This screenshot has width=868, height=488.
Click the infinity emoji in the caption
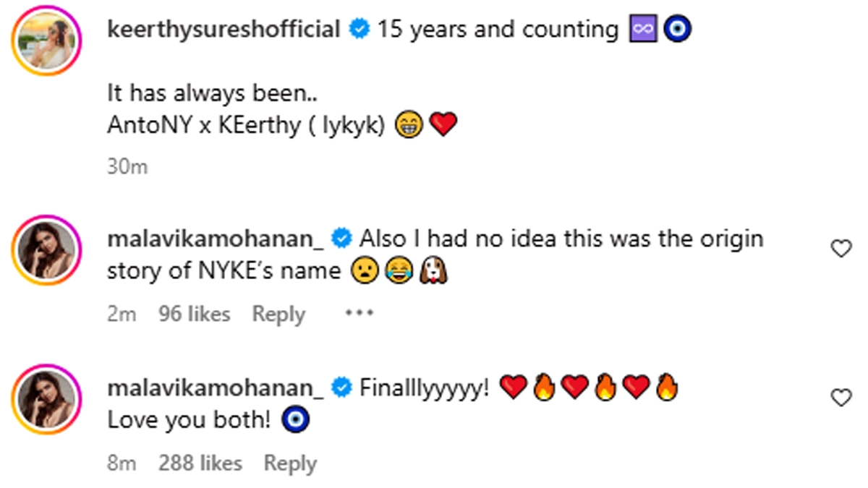coord(642,30)
